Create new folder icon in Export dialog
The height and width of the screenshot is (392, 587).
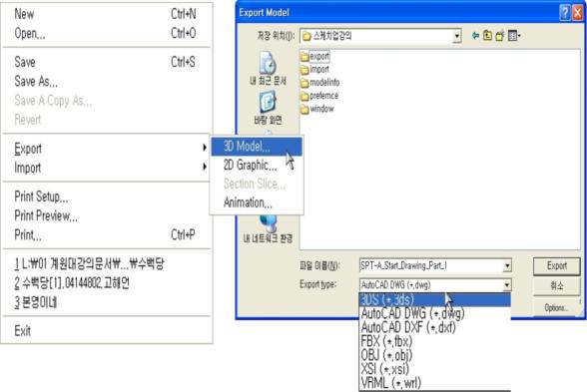pyautogui.click(x=500, y=36)
